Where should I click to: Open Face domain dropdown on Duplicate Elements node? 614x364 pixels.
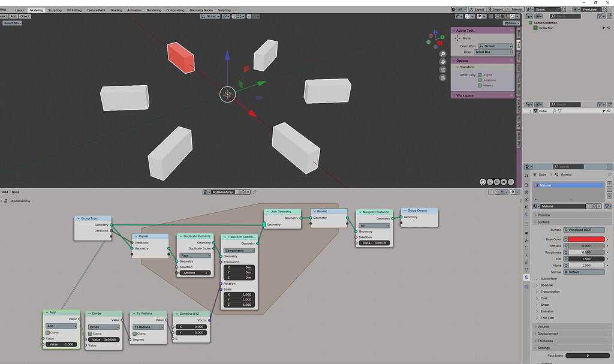(195, 255)
